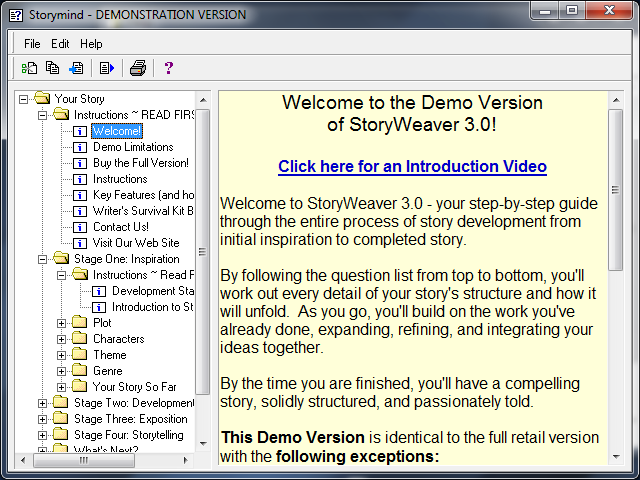Click the page with blue arrow toolbar icon
Image resolution: width=640 pixels, height=480 pixels.
107,68
